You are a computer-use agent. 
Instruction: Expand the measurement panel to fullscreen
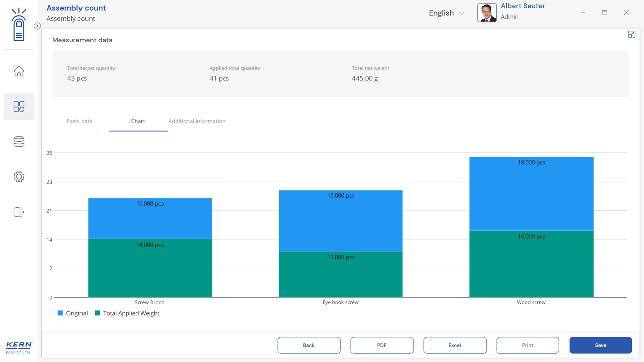632,34
